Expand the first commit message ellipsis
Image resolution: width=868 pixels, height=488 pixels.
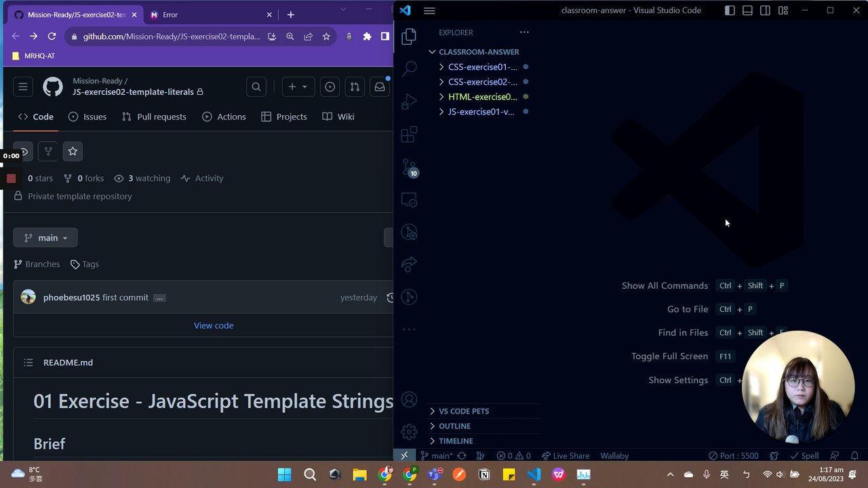(x=159, y=298)
